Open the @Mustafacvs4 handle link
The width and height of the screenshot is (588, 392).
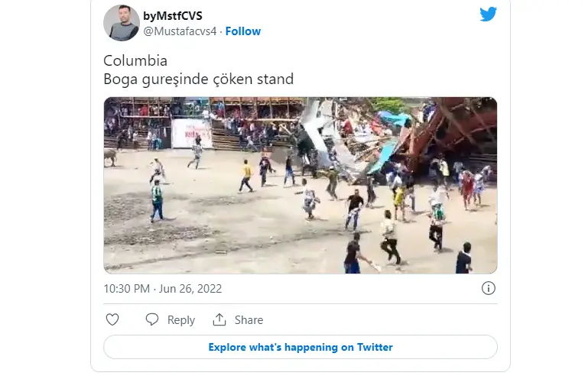pyautogui.click(x=180, y=31)
